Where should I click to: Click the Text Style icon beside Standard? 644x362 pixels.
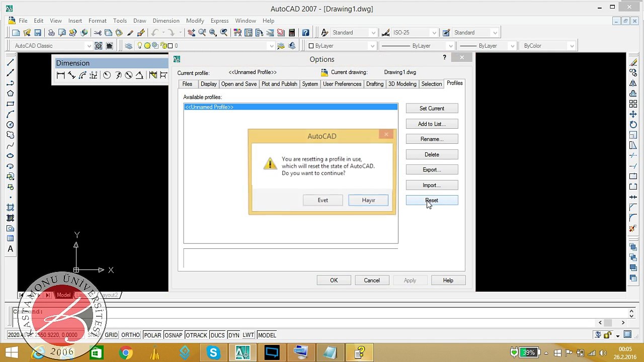(x=325, y=33)
